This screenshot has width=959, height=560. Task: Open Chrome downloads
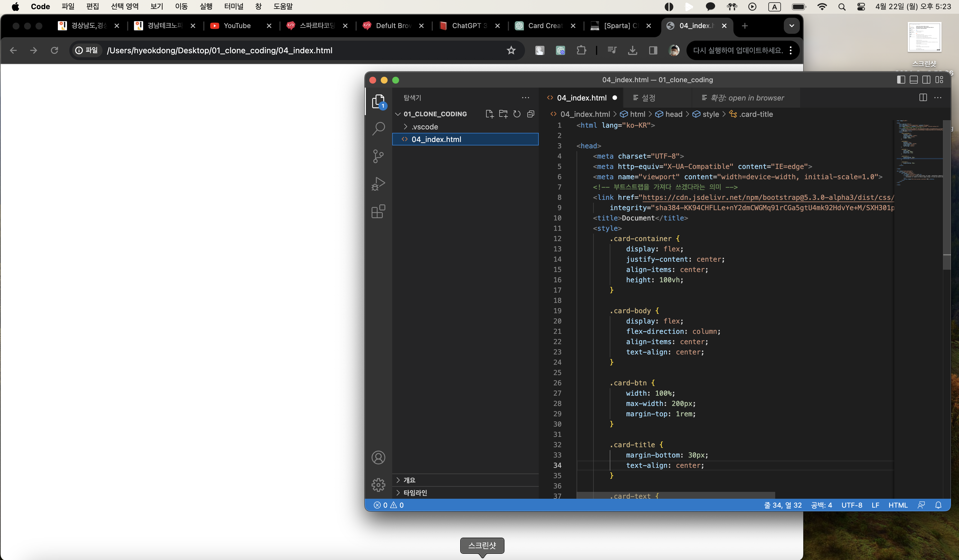coord(632,50)
